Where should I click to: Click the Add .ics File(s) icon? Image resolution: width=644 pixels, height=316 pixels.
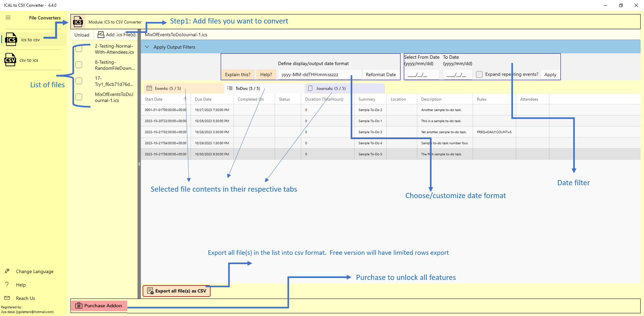click(101, 34)
